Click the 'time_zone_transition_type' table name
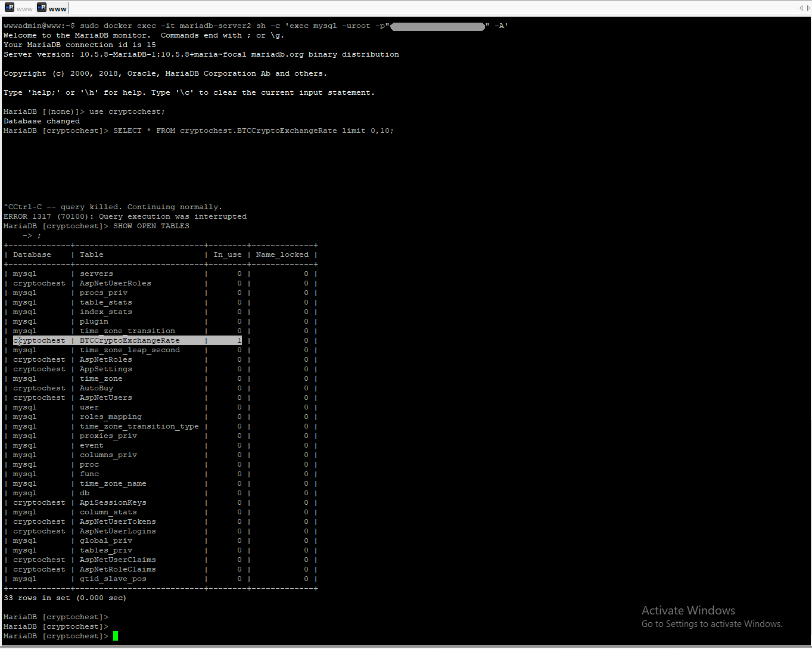Viewport: 812px width, 649px height. (139, 426)
